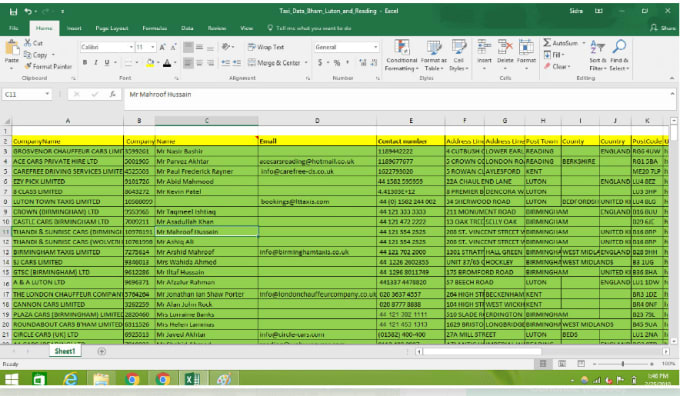Open the File tab

point(14,28)
